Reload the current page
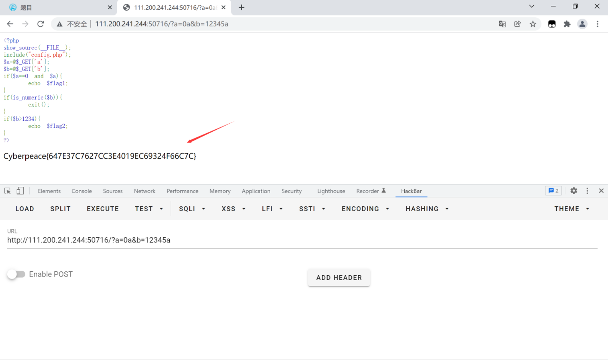This screenshot has width=613, height=364. [x=41, y=24]
